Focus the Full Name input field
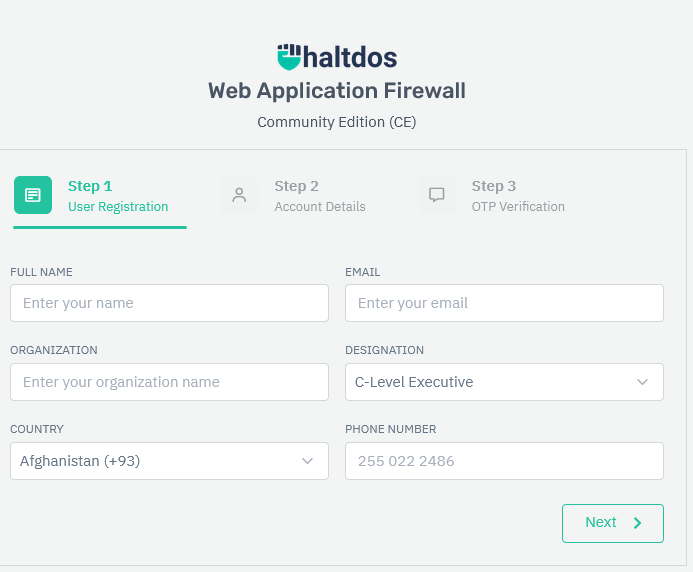 click(x=169, y=303)
